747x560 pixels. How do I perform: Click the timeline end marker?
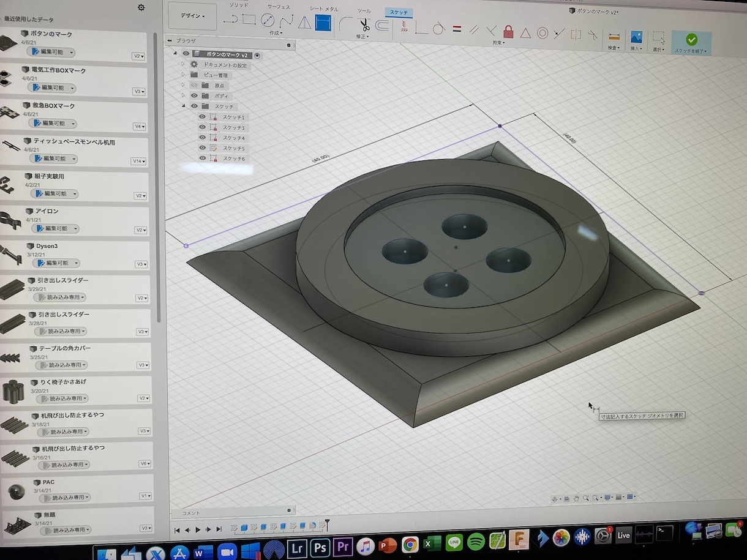(327, 525)
